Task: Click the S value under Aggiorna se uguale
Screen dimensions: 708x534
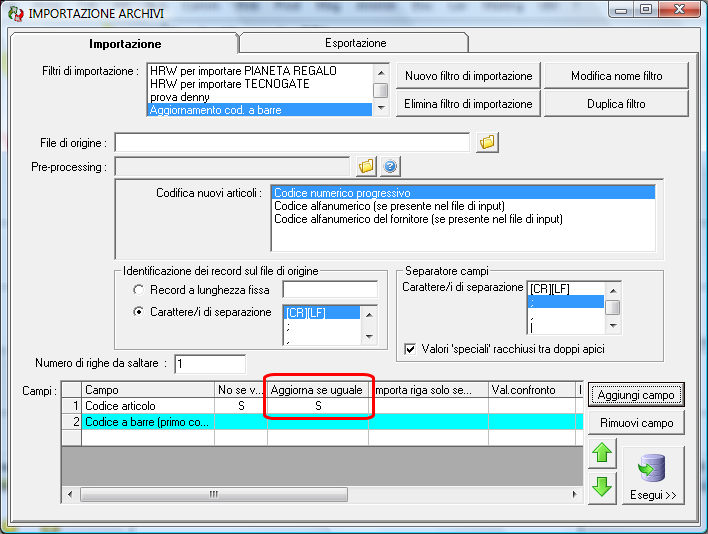Action: click(318, 406)
